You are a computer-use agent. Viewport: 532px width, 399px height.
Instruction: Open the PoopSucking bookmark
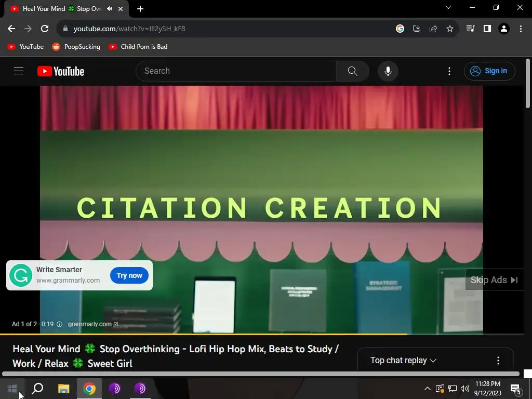pyautogui.click(x=76, y=47)
